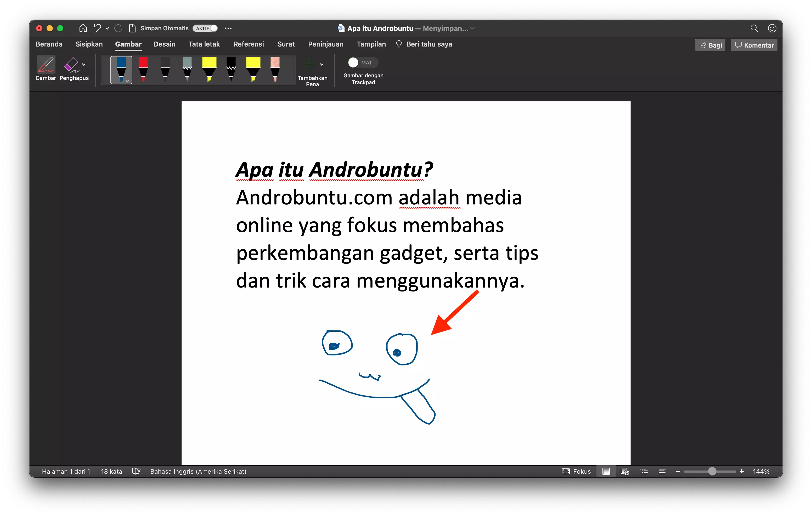
Task: Open the Gambar (Drawing) ribbon tab
Action: tap(128, 44)
